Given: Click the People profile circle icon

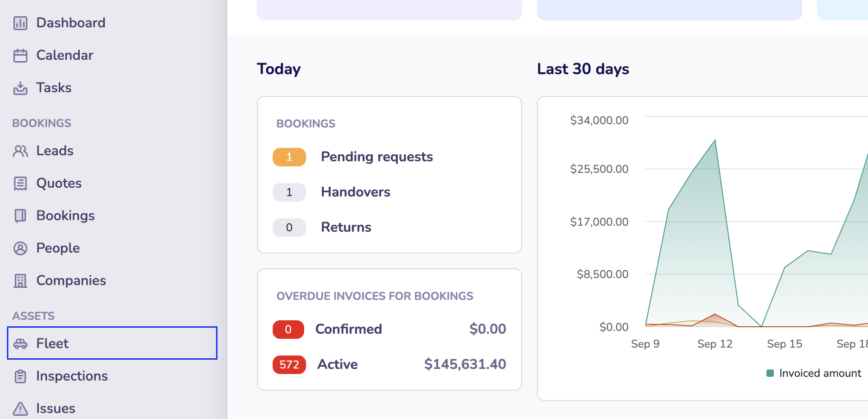Looking at the screenshot, I should [20, 248].
